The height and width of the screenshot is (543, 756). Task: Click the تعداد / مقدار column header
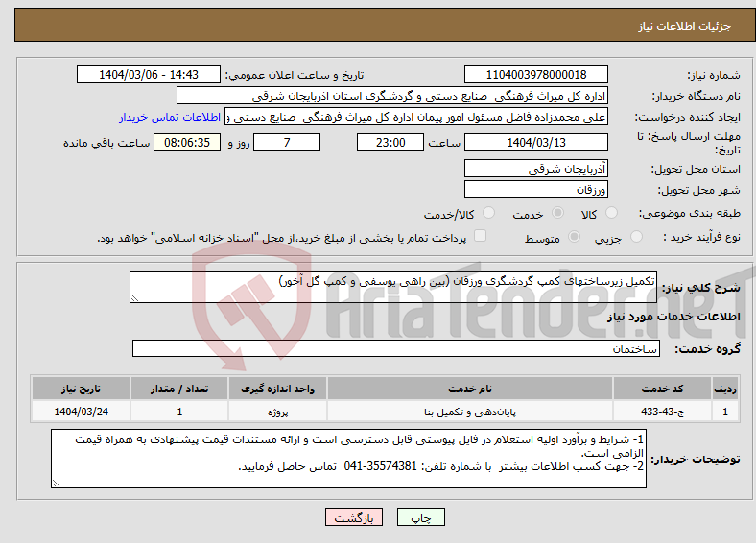click(179, 389)
